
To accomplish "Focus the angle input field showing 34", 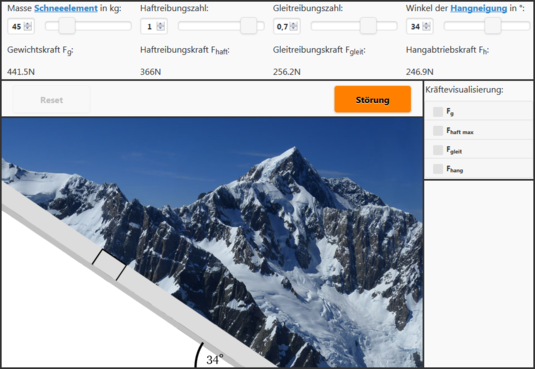I will tap(420, 26).
